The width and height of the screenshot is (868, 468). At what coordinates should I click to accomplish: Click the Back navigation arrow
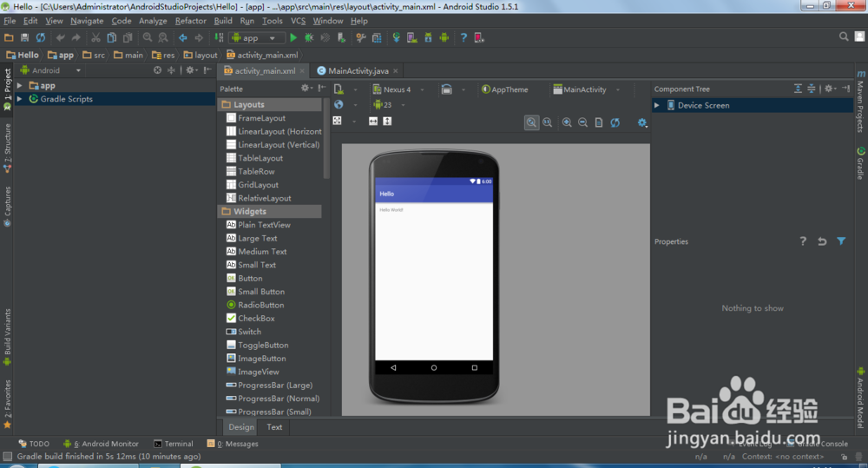click(182, 37)
